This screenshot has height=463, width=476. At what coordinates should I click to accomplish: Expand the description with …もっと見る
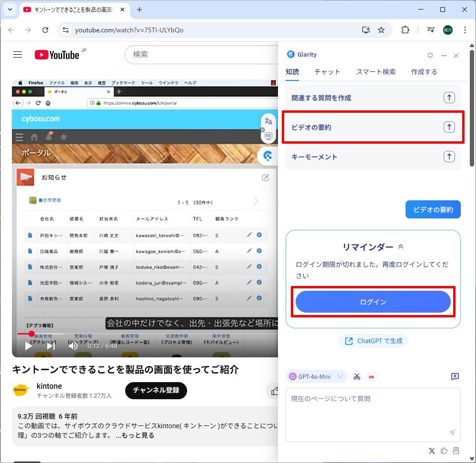(x=135, y=435)
